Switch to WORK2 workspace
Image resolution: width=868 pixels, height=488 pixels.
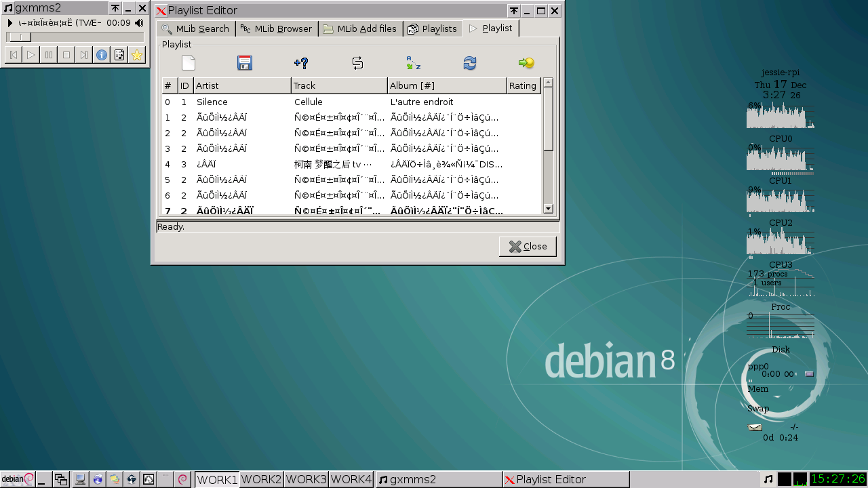point(262,479)
